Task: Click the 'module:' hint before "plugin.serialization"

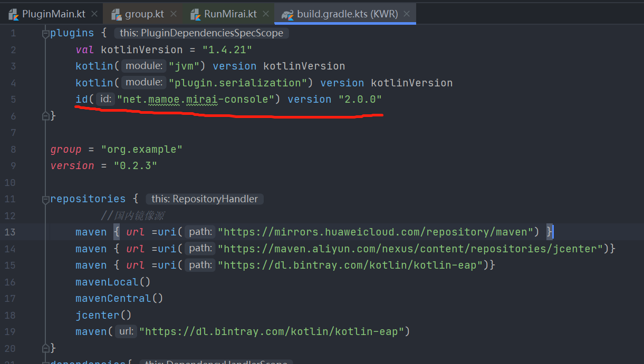Action: [144, 83]
